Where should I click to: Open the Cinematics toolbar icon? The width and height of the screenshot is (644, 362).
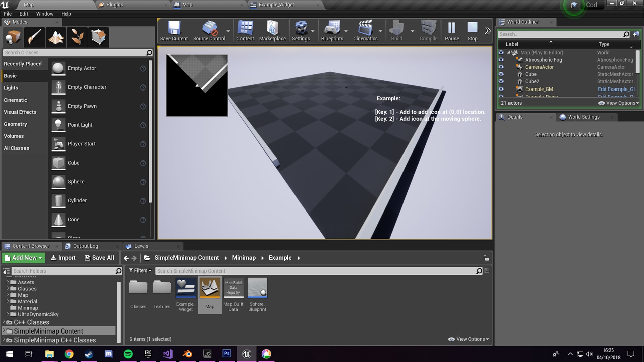[365, 31]
